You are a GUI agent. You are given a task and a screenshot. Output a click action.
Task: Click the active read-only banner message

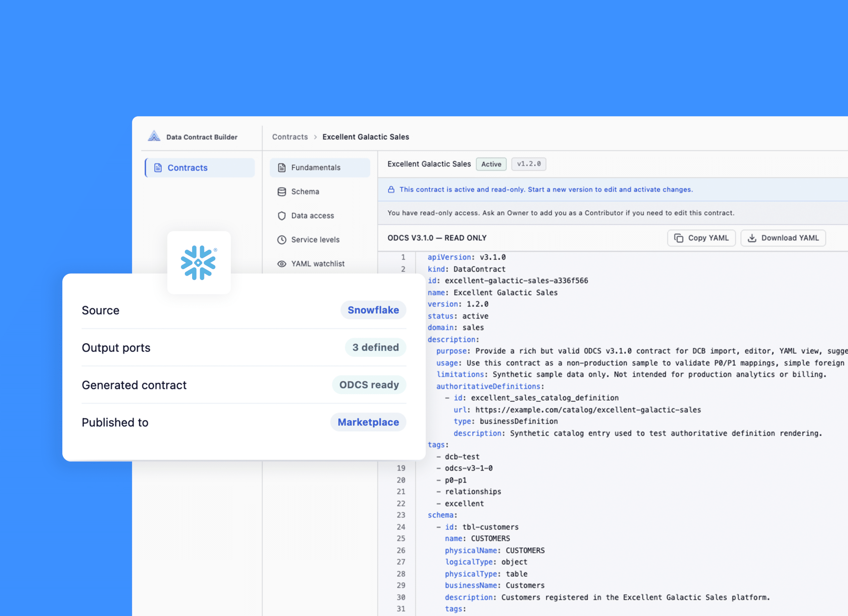click(546, 190)
